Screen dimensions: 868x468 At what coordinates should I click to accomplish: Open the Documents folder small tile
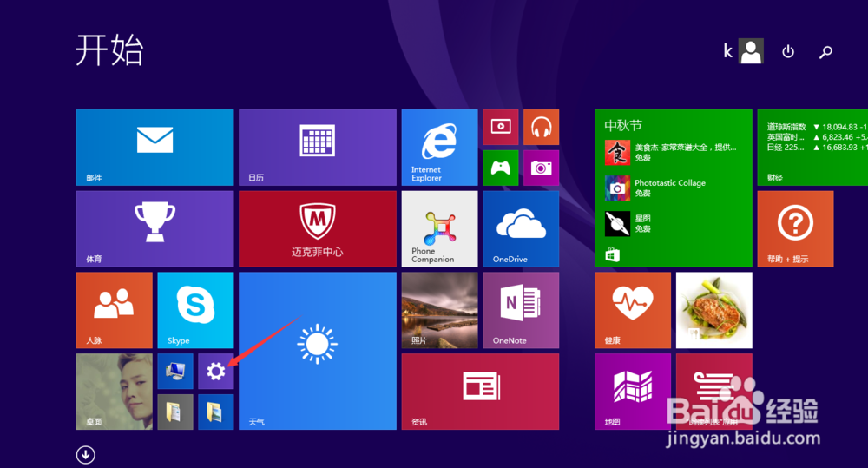tap(175, 412)
